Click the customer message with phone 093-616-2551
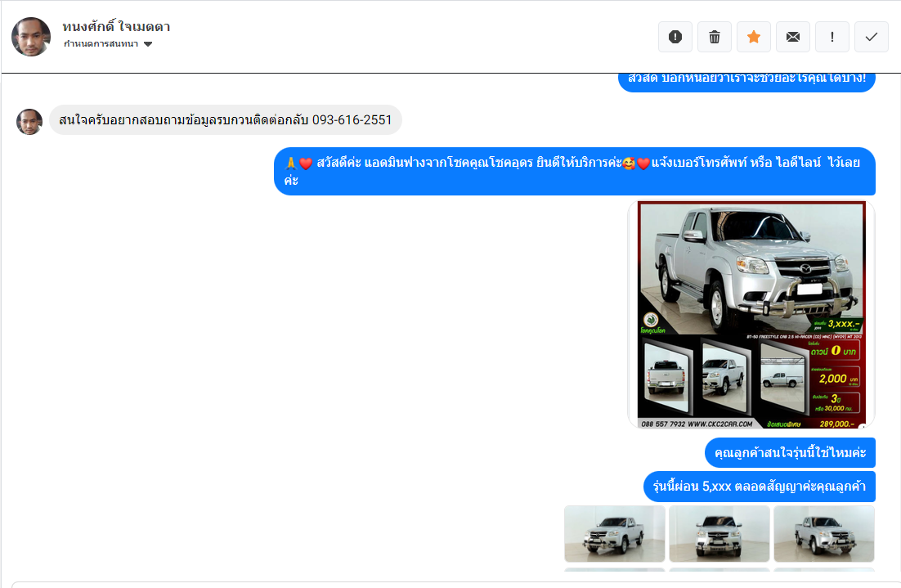The height and width of the screenshot is (588, 901). (226, 119)
